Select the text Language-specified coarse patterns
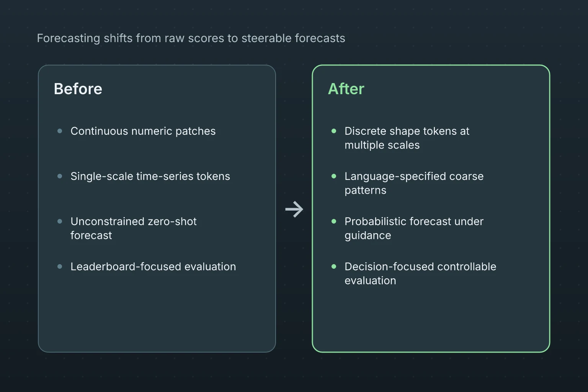 point(414,183)
